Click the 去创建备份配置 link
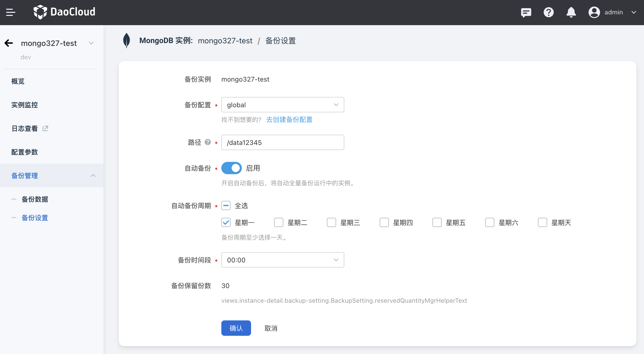Image resolution: width=644 pixels, height=354 pixels. (289, 120)
